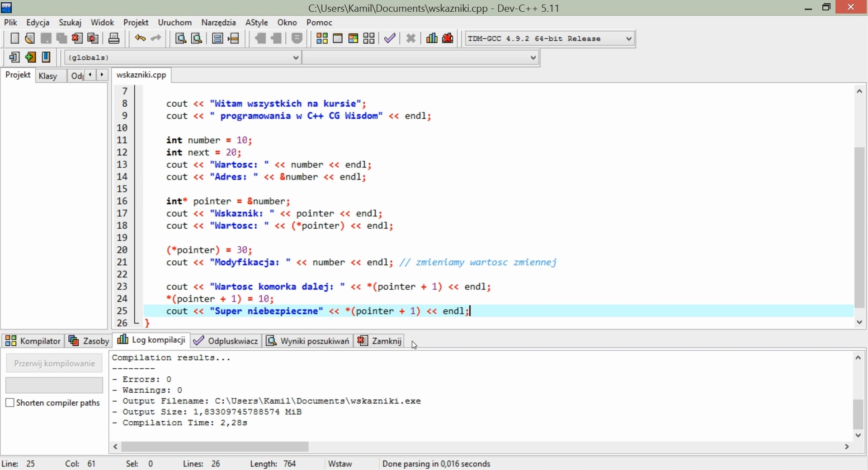
Task: Click the Print icon in toolbar
Action: [x=115, y=39]
